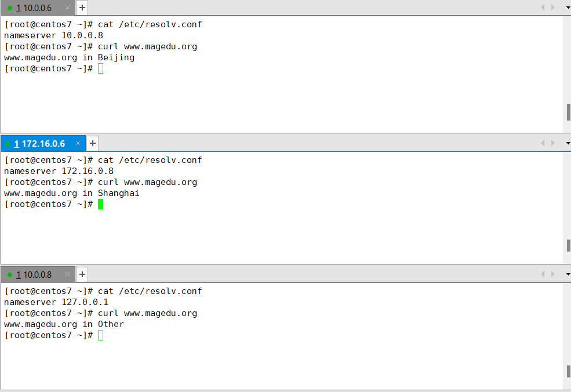
Task: Click green connection status dot on 10.0.0.6 tab
Action: click(x=10, y=8)
